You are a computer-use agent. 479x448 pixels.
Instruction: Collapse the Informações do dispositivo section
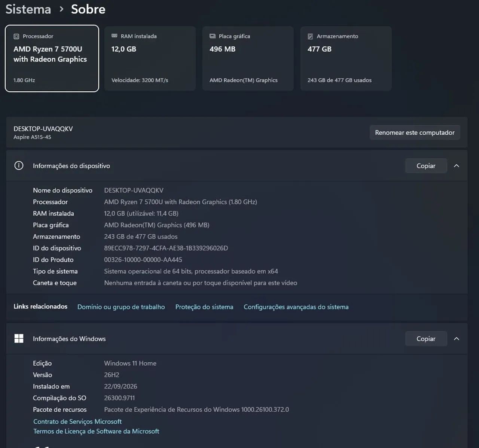coord(457,166)
